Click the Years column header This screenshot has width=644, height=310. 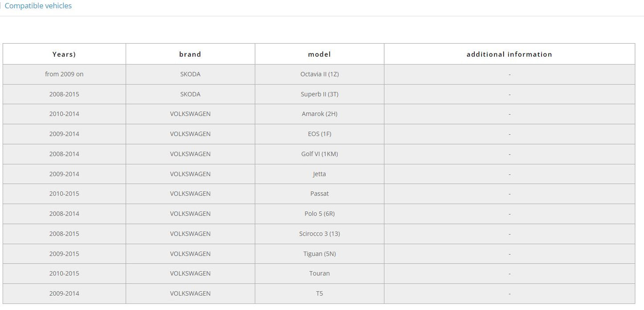tap(64, 54)
